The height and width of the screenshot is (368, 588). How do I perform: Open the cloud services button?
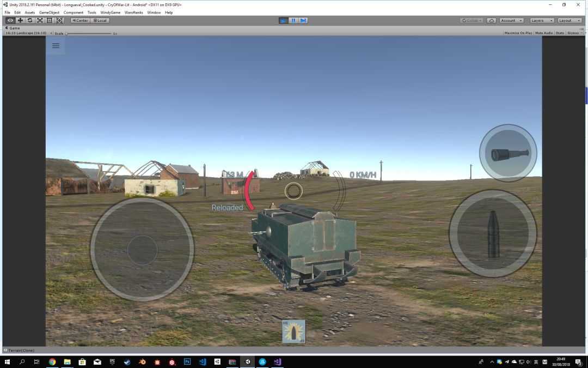(492, 20)
